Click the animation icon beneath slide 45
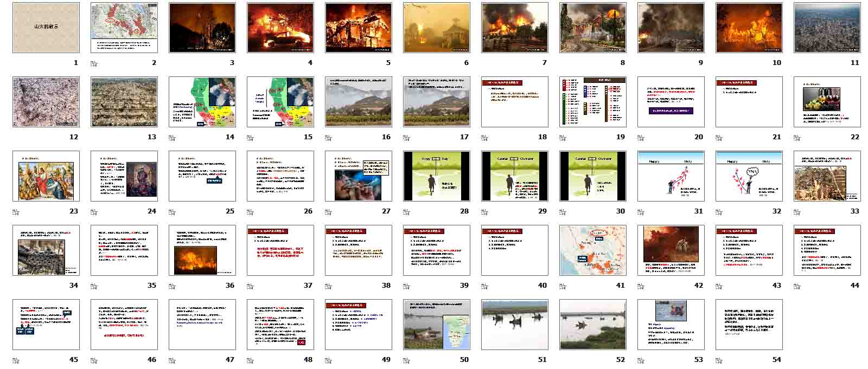The width and height of the screenshot is (868, 369). click(x=16, y=359)
